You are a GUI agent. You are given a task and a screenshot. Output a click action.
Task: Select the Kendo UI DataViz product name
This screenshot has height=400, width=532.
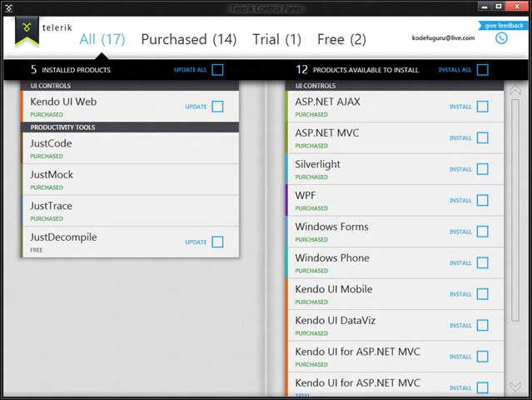click(336, 320)
